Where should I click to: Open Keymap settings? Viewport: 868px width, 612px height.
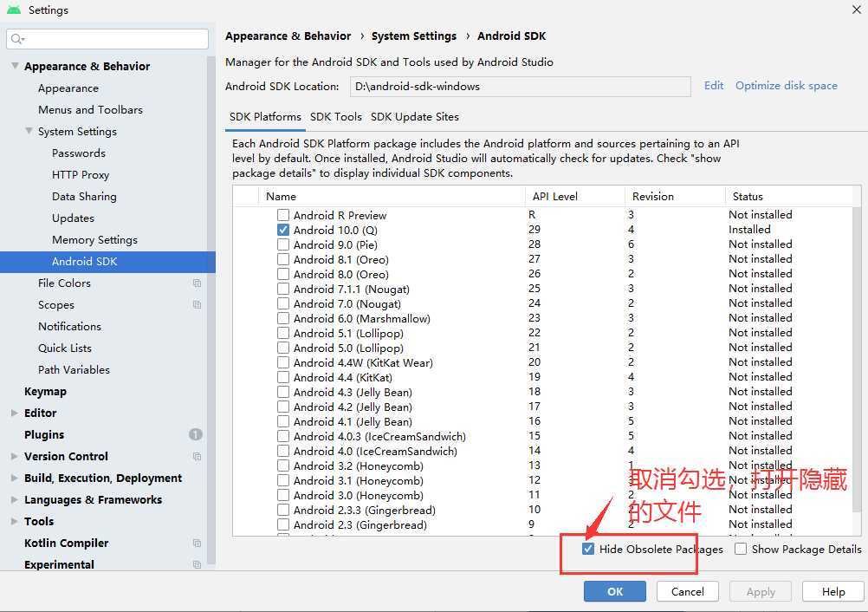[45, 391]
